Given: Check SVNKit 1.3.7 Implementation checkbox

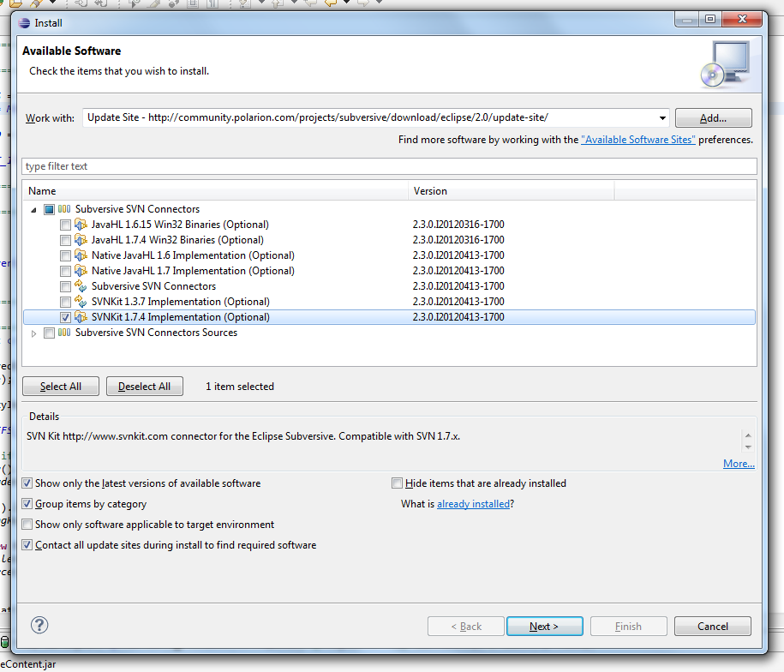Looking at the screenshot, I should click(65, 303).
